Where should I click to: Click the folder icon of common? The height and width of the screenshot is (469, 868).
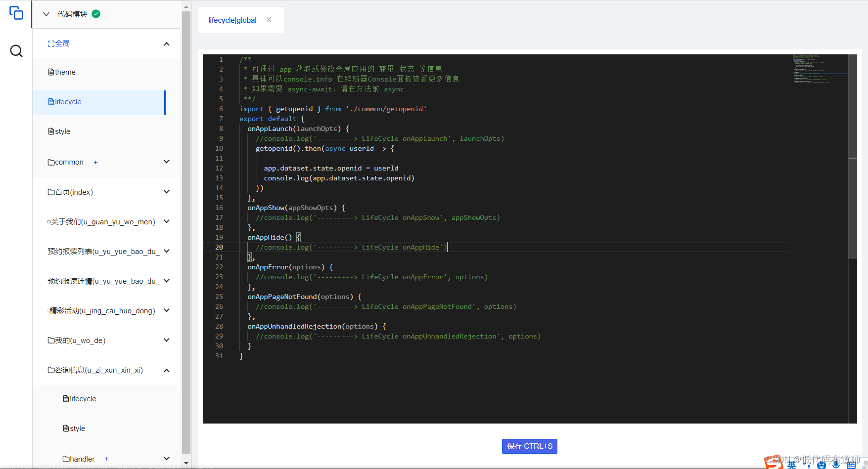click(x=51, y=162)
